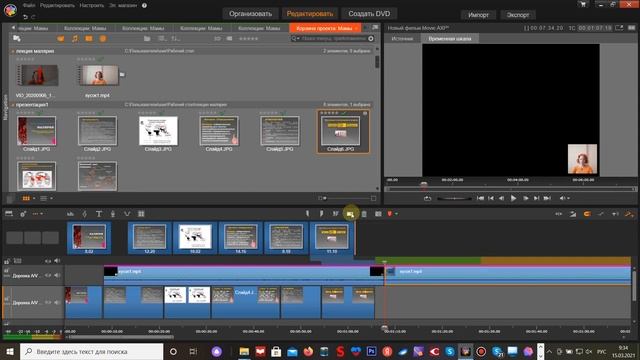Open details view options arrow
Image resolution: width=640 pixels, height=360 pixels.
[51, 198]
